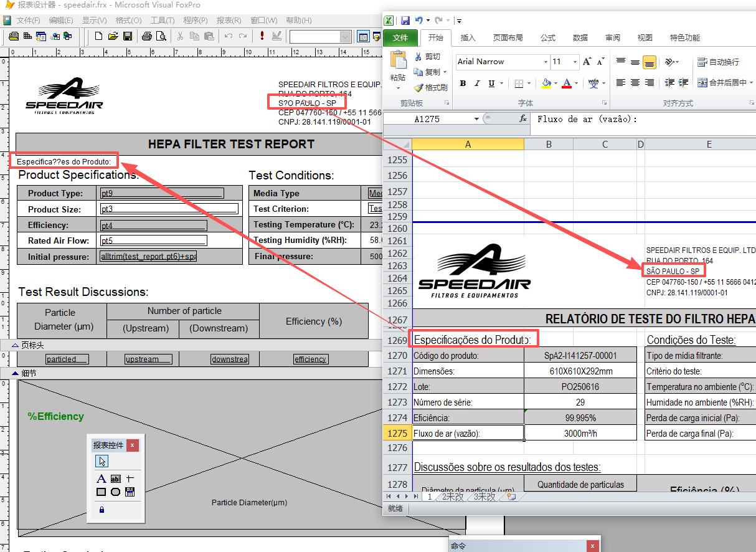
Task: Click Excel cell showing 99.995%
Action: tap(580, 417)
